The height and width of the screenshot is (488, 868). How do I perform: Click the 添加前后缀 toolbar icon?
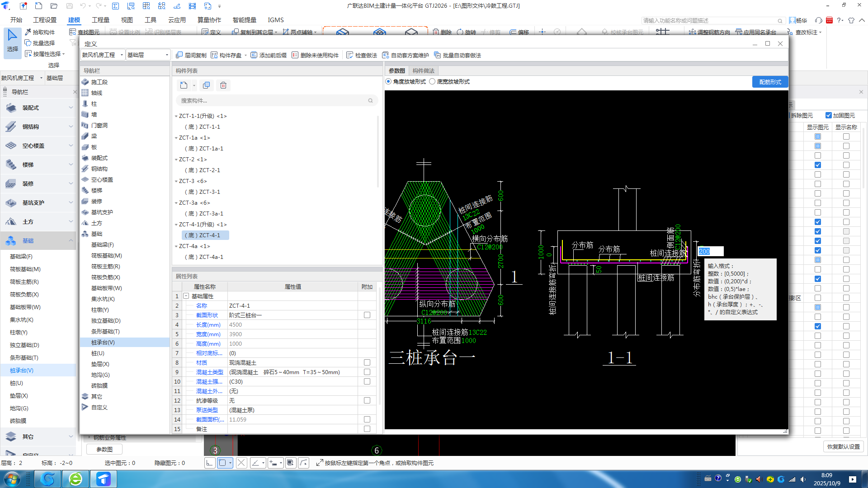(254, 55)
